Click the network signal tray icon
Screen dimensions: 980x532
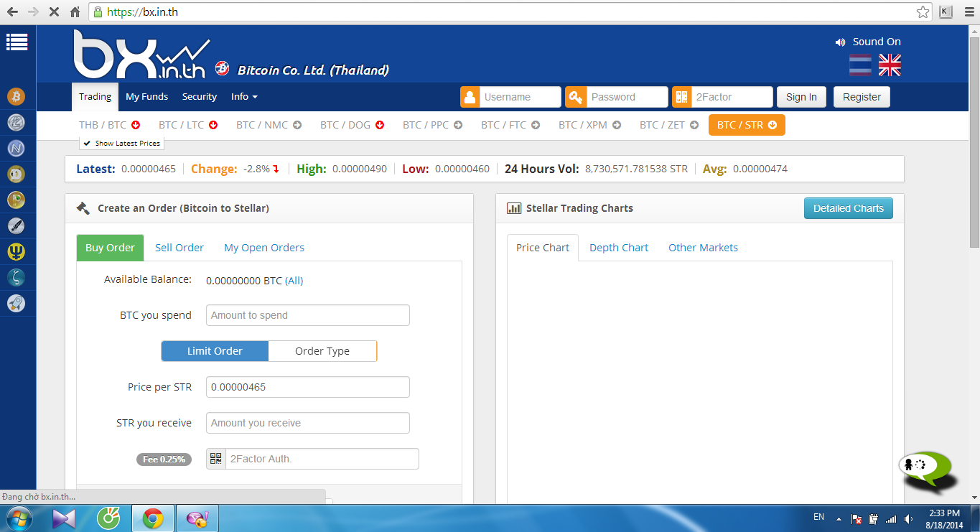click(x=891, y=518)
